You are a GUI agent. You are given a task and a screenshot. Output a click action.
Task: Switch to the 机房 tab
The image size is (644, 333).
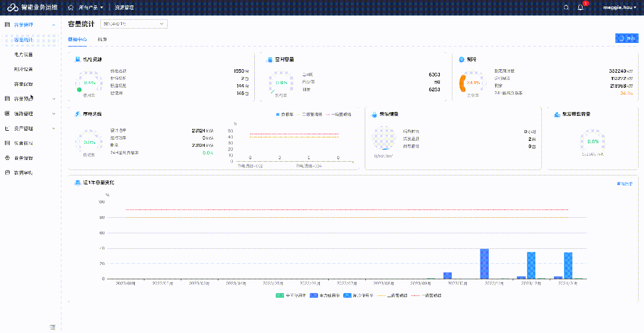[x=103, y=39]
